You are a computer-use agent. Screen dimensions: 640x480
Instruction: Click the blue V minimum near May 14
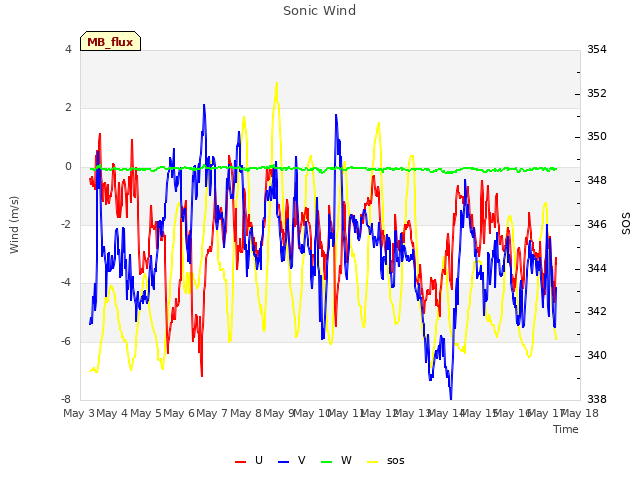451,398
